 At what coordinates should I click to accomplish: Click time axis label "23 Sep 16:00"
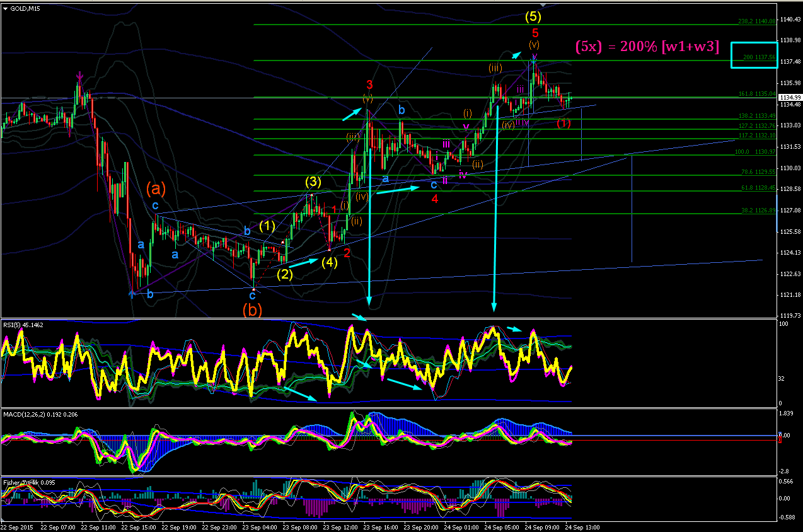point(381,527)
